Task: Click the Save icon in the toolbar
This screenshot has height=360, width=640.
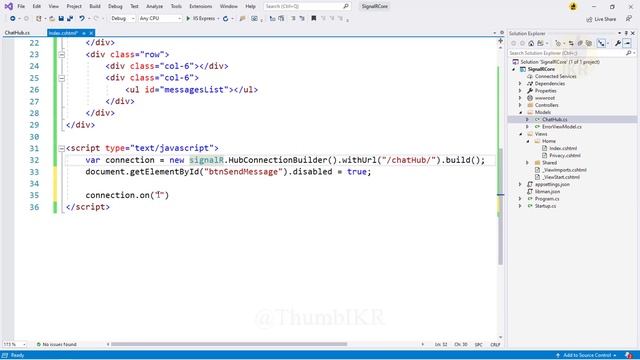Action: (61, 18)
